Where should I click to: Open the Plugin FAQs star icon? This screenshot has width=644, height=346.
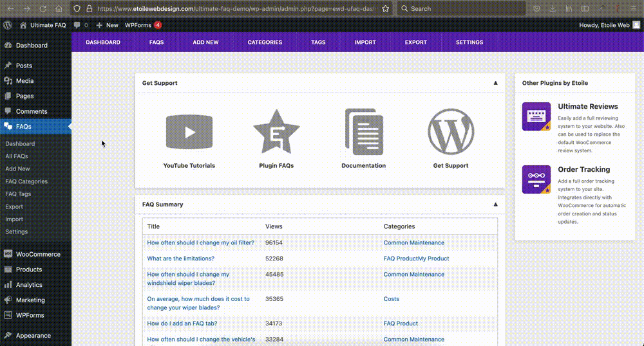coord(276,132)
